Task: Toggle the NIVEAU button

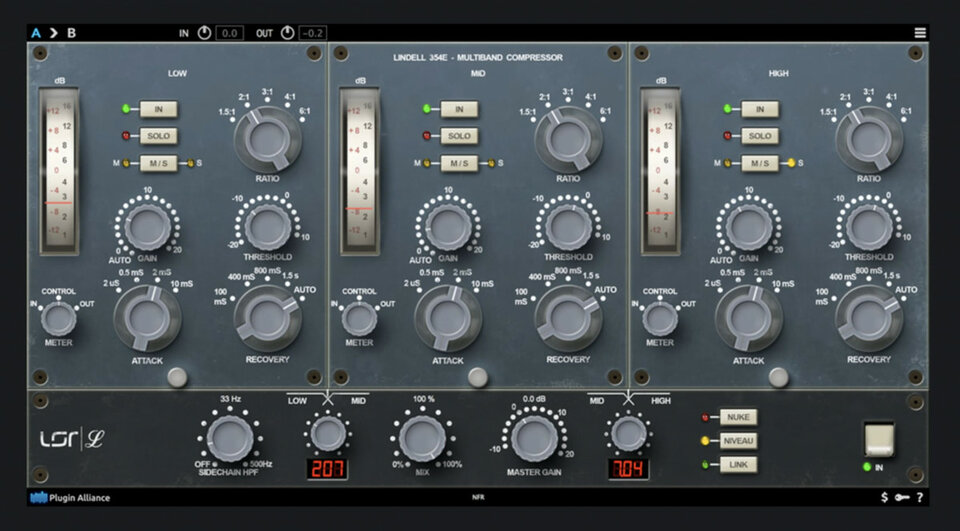Action: 738,440
